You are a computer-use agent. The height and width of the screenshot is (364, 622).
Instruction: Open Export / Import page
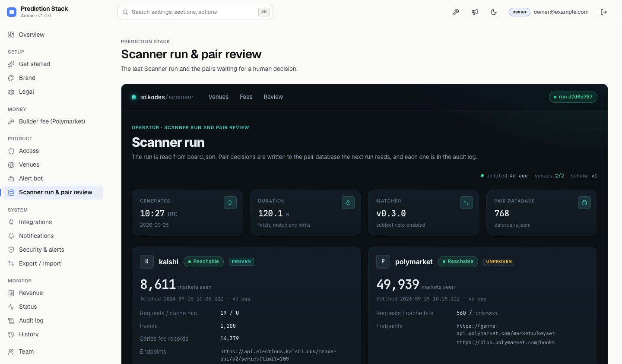[54, 263]
